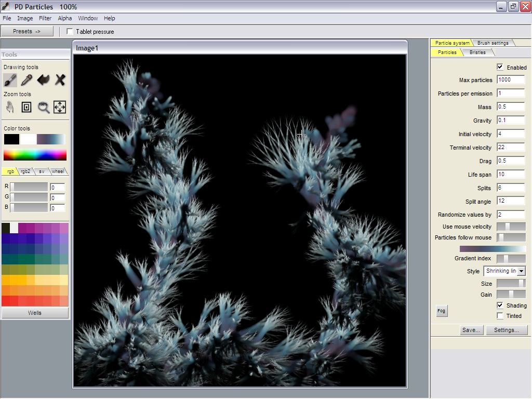532x399 pixels.
Task: Open the Style dropdown list
Action: tap(521, 271)
